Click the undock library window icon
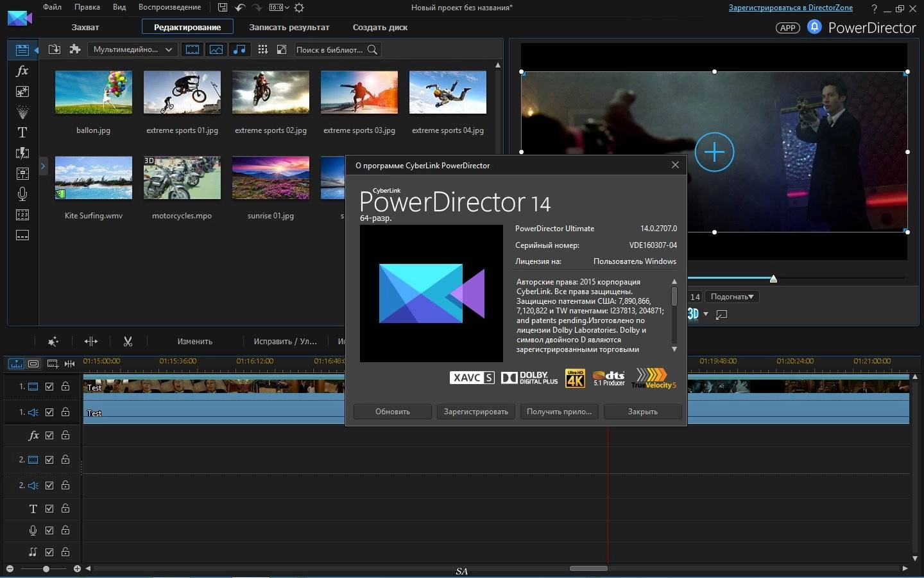The height and width of the screenshot is (578, 924). tap(281, 49)
